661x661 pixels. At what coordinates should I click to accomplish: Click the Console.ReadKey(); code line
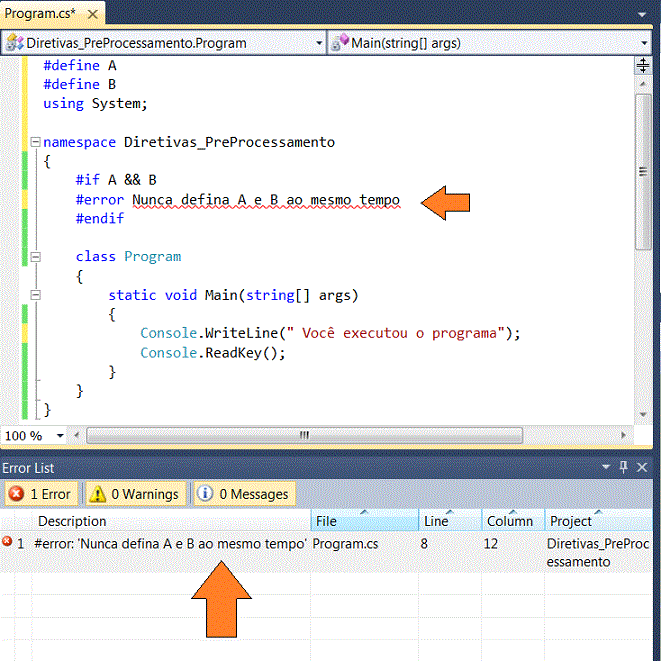pos(213,352)
